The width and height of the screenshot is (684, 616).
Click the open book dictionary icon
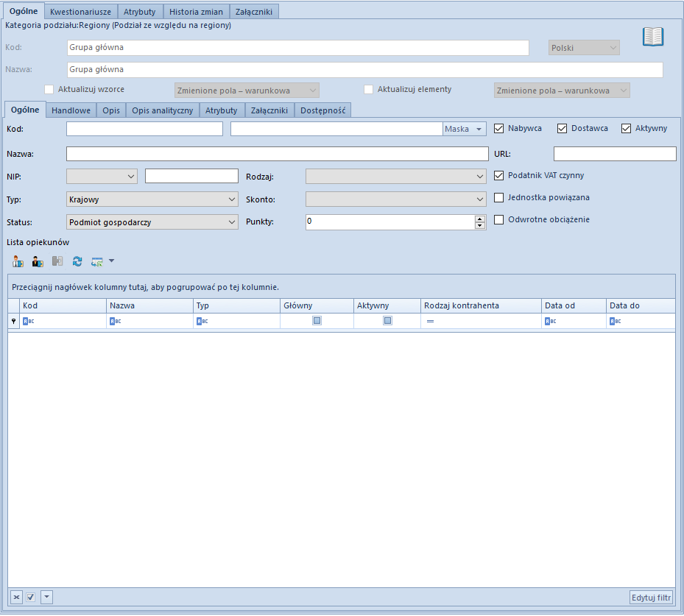(x=652, y=37)
